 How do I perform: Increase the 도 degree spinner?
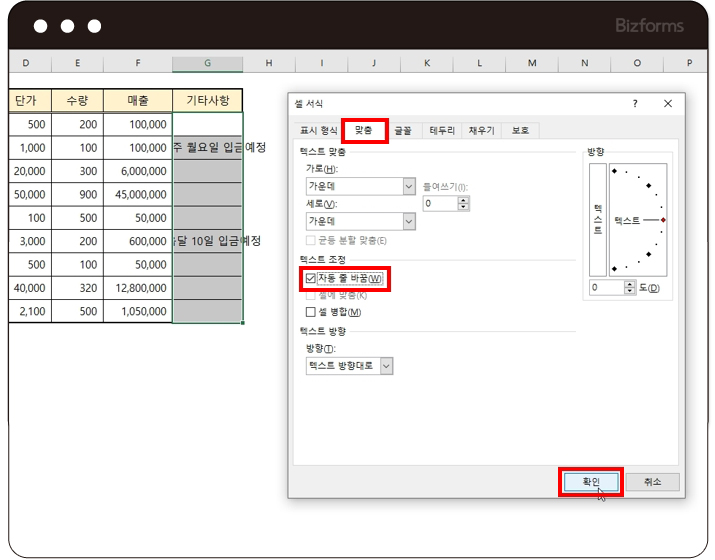coord(629,283)
